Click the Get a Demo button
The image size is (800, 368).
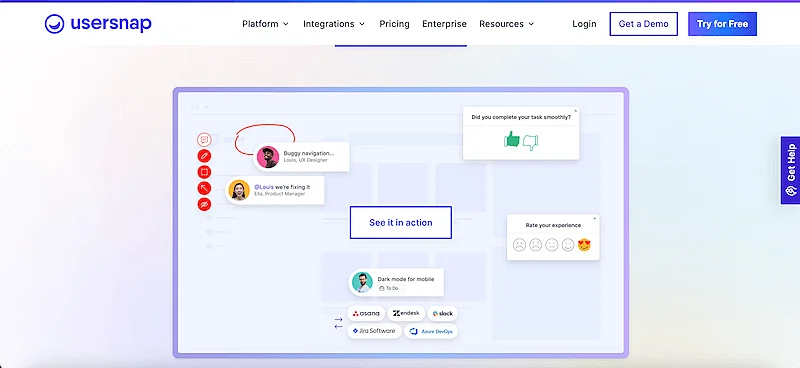[643, 24]
